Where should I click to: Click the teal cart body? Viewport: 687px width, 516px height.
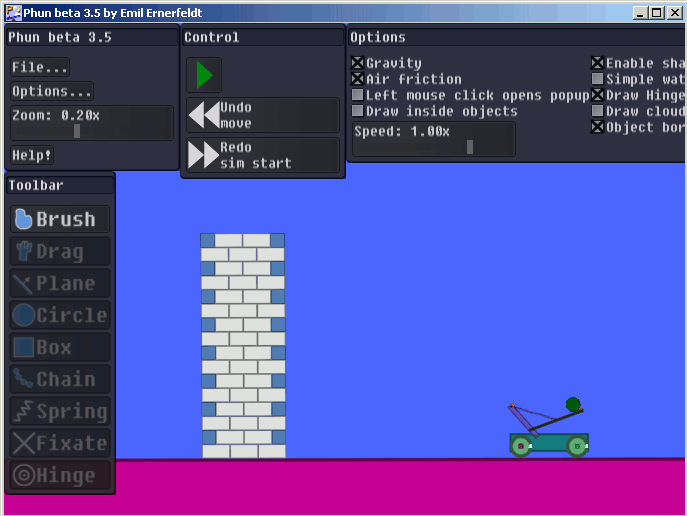[x=549, y=440]
